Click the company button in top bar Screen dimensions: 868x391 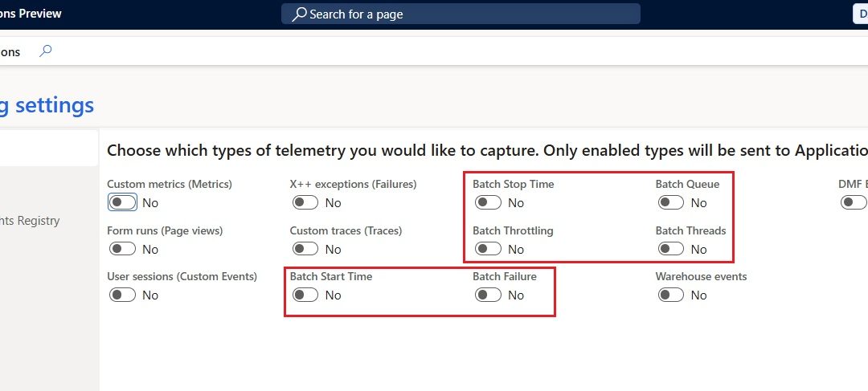coord(860,14)
